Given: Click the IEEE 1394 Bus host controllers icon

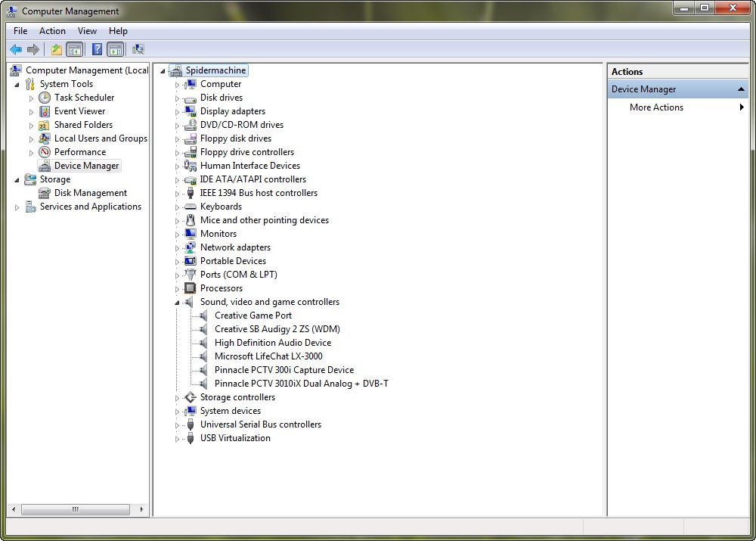Looking at the screenshot, I should (191, 193).
